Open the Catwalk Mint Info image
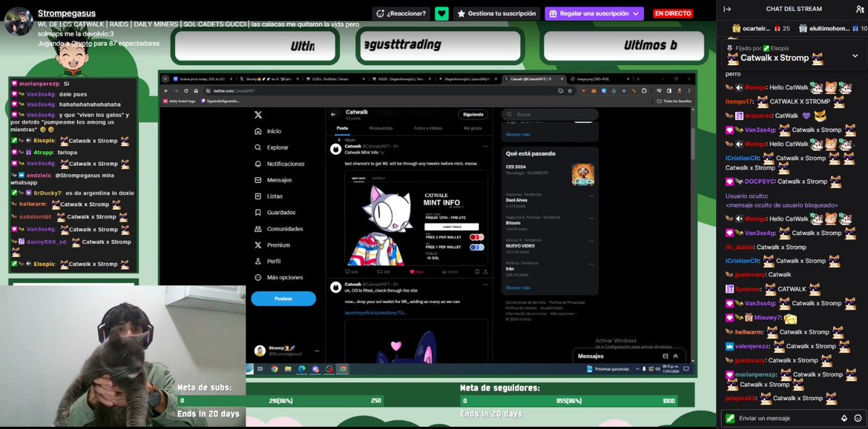Screen dimensions: 868x429 point(417,219)
